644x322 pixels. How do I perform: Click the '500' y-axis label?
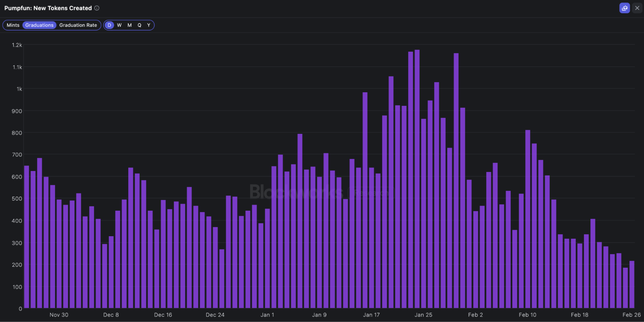pos(17,199)
